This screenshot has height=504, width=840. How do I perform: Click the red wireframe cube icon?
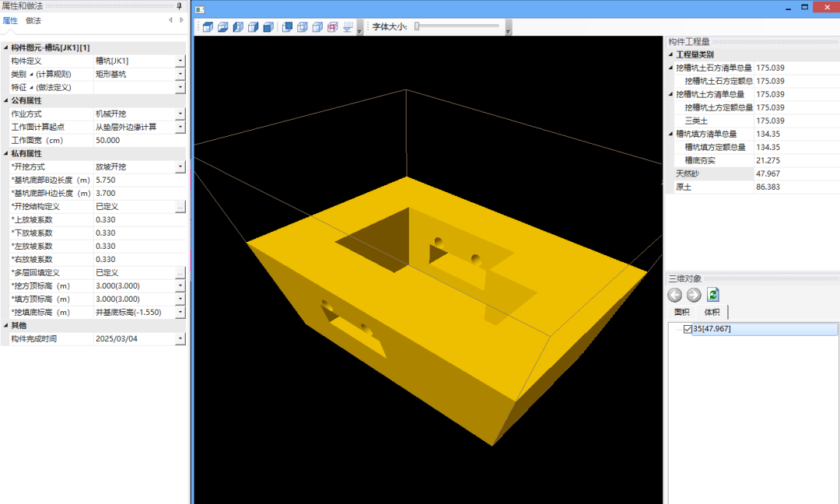pos(333,26)
